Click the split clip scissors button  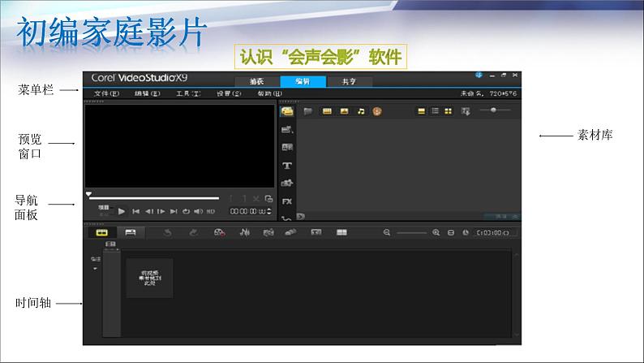[256, 199]
